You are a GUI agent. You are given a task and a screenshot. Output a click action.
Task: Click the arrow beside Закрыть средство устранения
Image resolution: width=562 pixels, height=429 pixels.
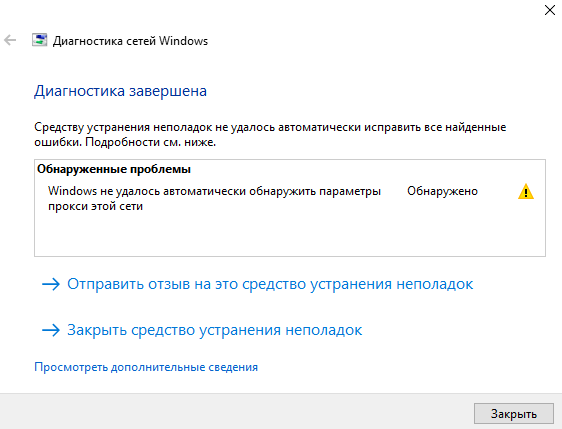pos(51,330)
